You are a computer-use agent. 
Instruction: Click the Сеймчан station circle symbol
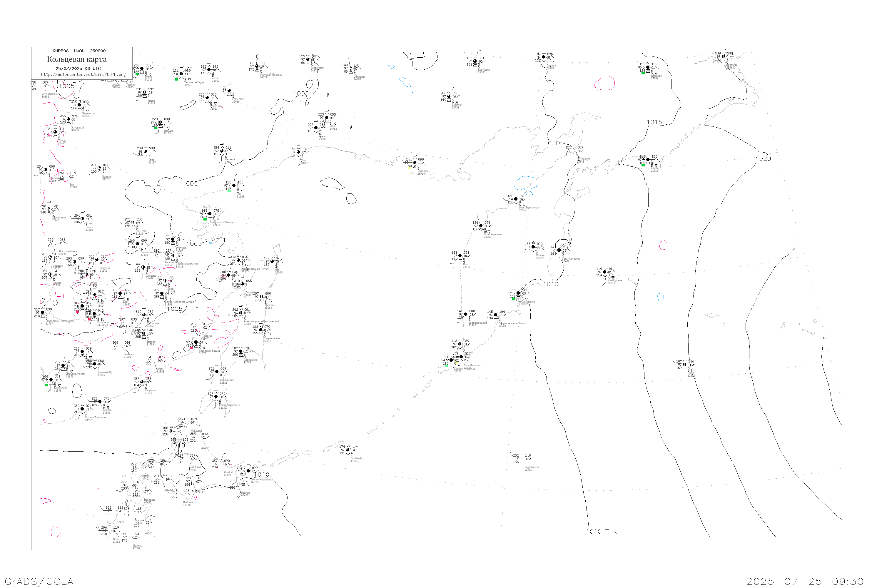tap(449, 96)
